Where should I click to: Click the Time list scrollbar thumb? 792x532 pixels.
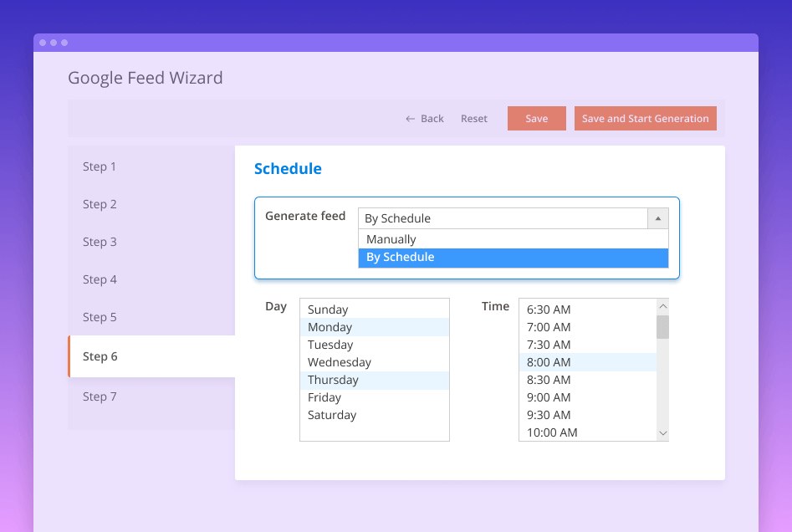(662, 327)
